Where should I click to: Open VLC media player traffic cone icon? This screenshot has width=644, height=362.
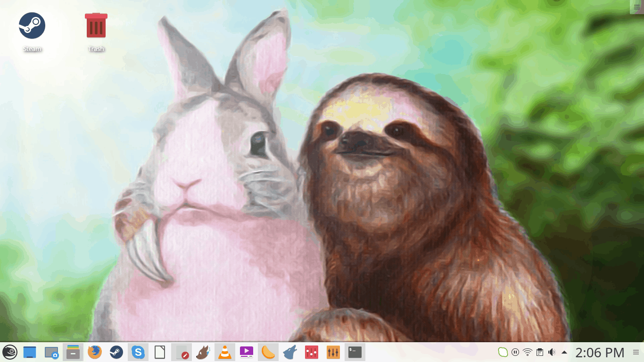click(x=225, y=352)
